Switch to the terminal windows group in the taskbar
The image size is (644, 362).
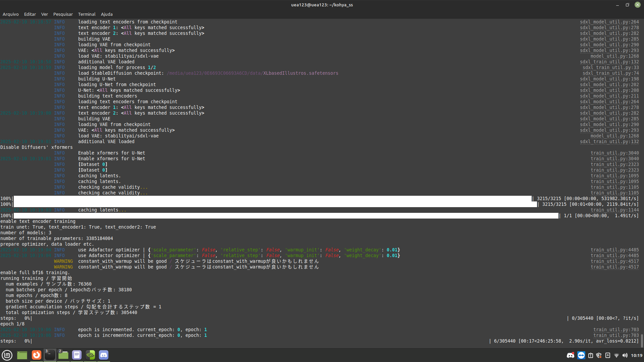click(50, 355)
